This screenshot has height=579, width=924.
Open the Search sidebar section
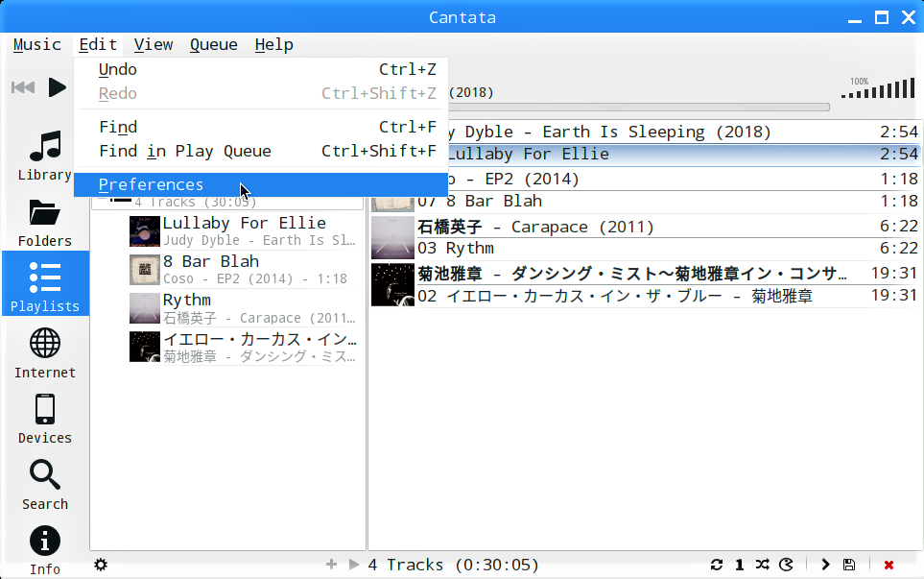[45, 485]
